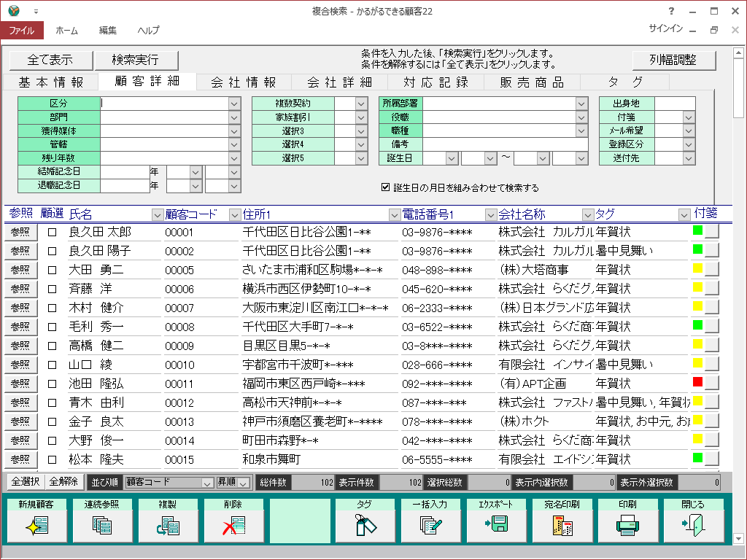Open 連続参照 continuous reference icon
Screen dimensions: 747x560
[102, 520]
